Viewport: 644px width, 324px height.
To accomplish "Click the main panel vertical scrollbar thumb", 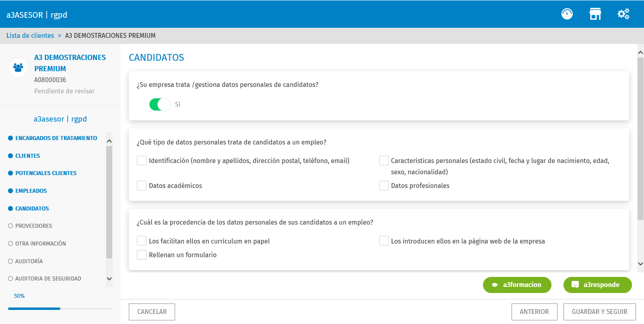I will click(x=640, y=139).
